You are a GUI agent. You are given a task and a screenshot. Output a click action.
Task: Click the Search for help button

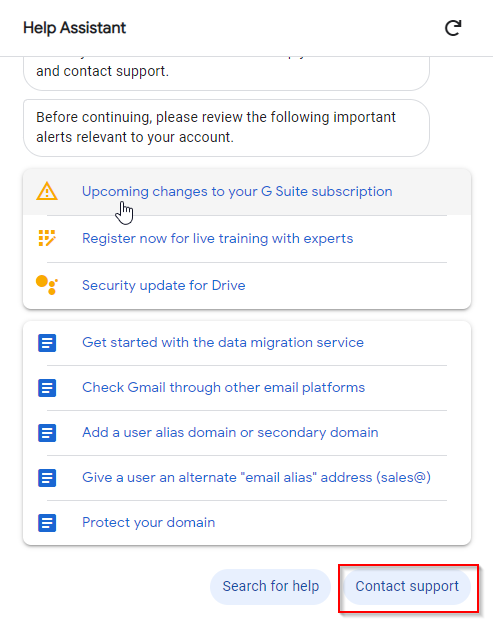271,586
